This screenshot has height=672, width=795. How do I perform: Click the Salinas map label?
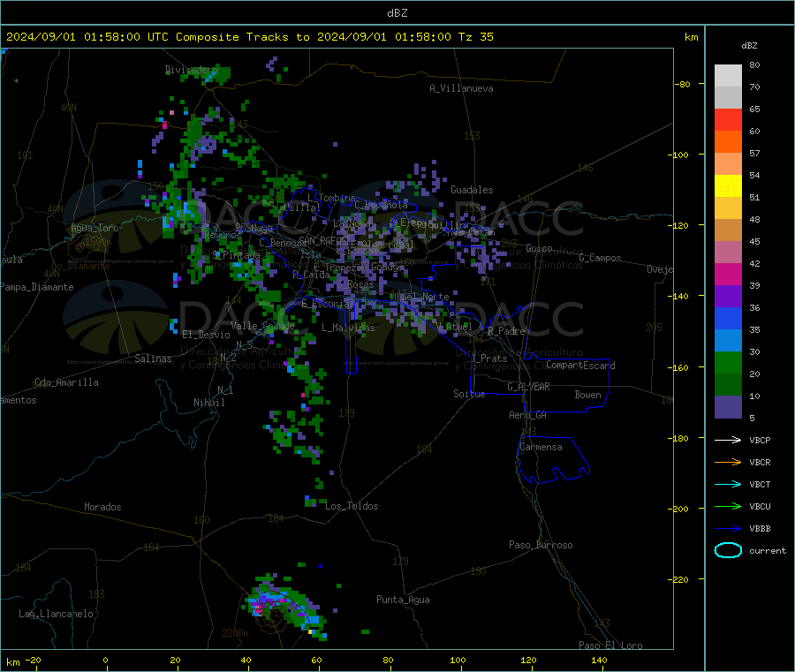153,359
